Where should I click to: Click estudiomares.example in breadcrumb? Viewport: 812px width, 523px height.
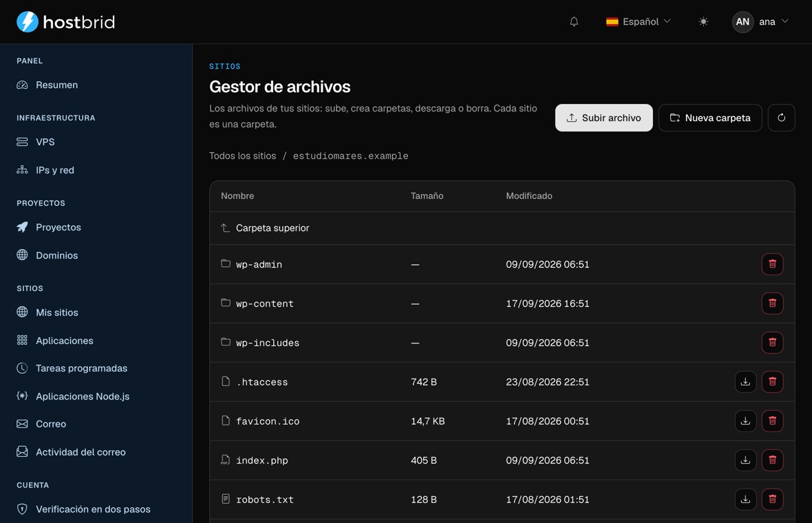pyautogui.click(x=350, y=156)
